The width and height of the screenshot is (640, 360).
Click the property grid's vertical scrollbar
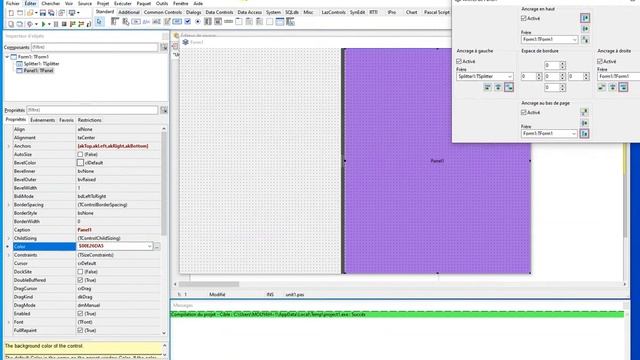tap(164, 184)
